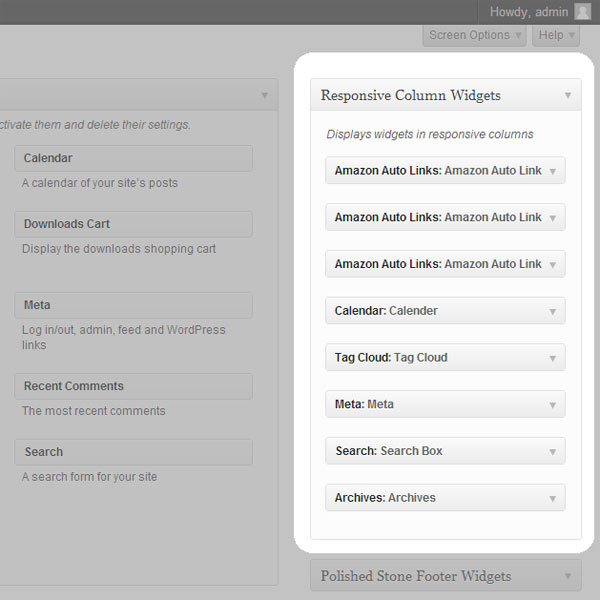Expand the third Amazon Auto Links widget
This screenshot has height=600, width=600.
point(552,265)
